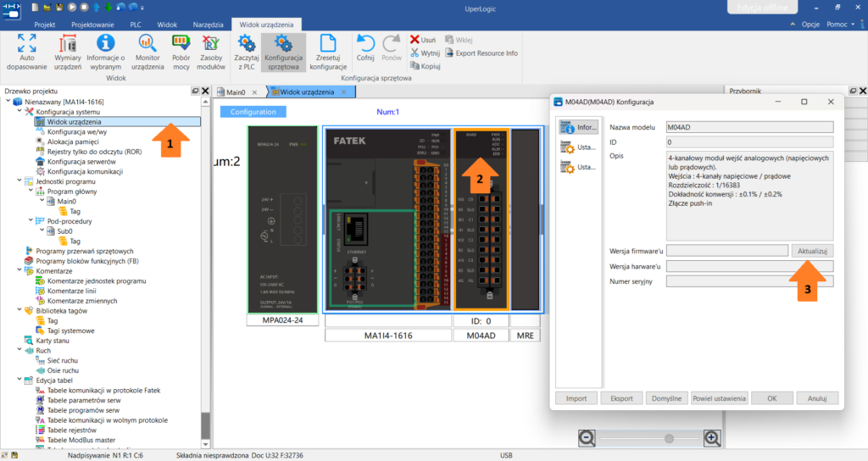868x461 pixels.
Task: Open Pobór mocy tool
Action: click(x=181, y=52)
